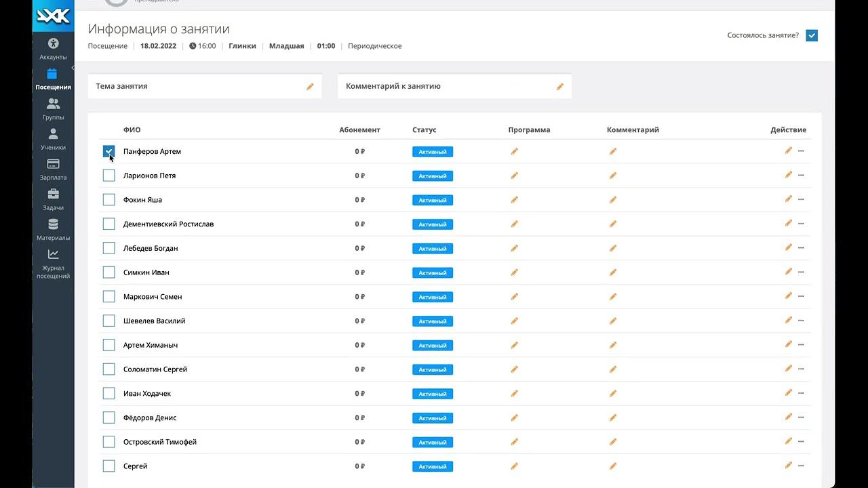Select Посещения menu item in sidebar
The image size is (868, 488).
coord(53,79)
